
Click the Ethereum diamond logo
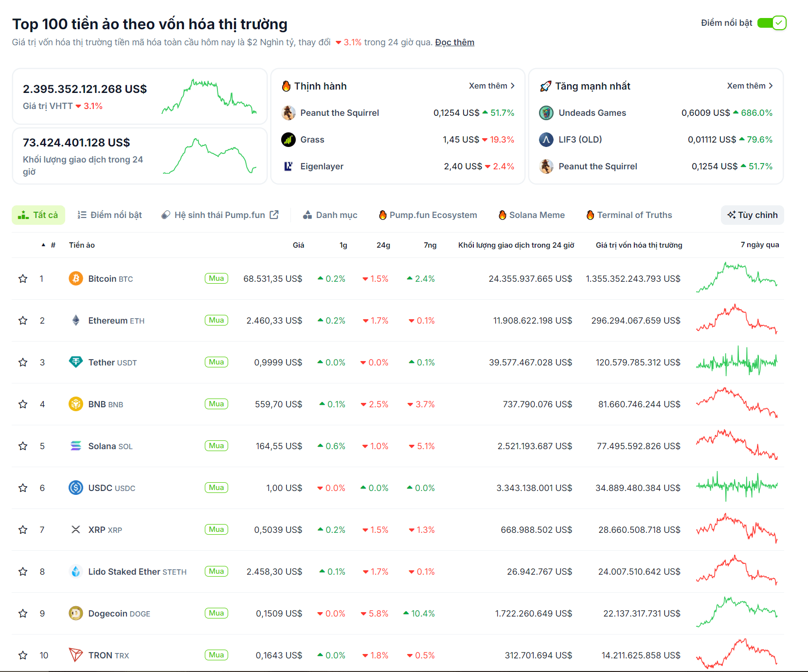coord(76,321)
